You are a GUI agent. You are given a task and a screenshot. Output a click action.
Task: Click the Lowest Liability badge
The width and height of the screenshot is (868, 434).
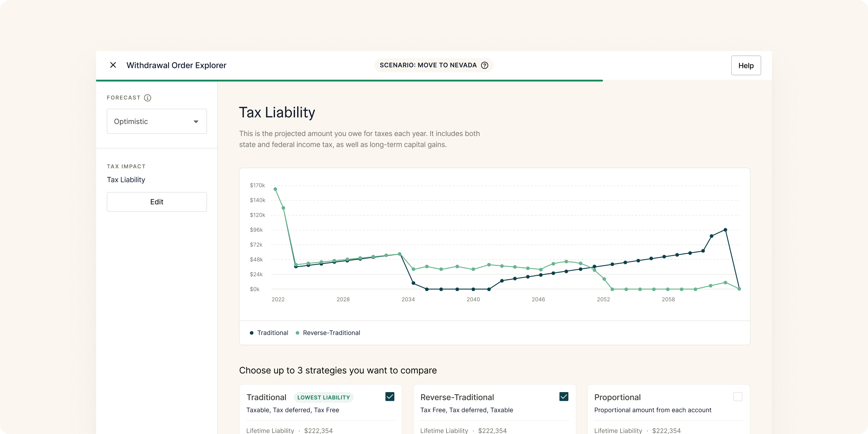pos(323,397)
